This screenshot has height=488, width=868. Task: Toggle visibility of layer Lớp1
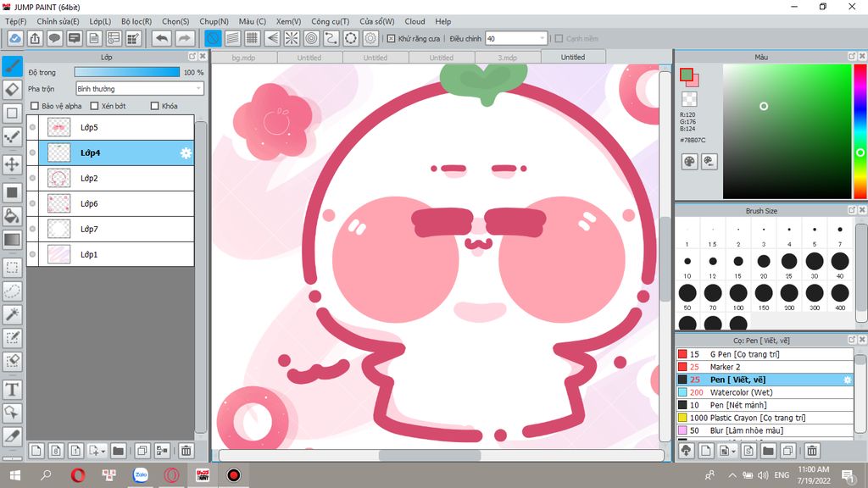tap(33, 254)
